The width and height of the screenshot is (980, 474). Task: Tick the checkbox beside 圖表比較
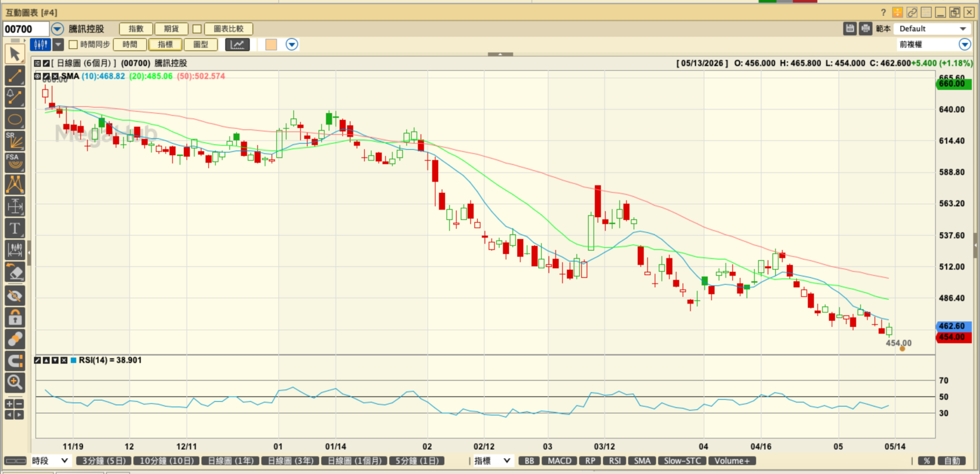197,29
